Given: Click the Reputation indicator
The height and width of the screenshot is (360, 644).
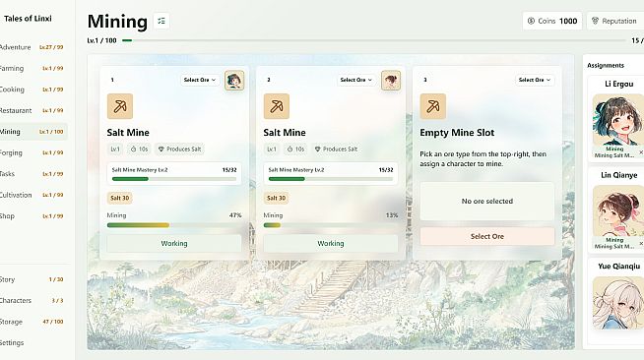Looking at the screenshot, I should pyautogui.click(x=615, y=21).
